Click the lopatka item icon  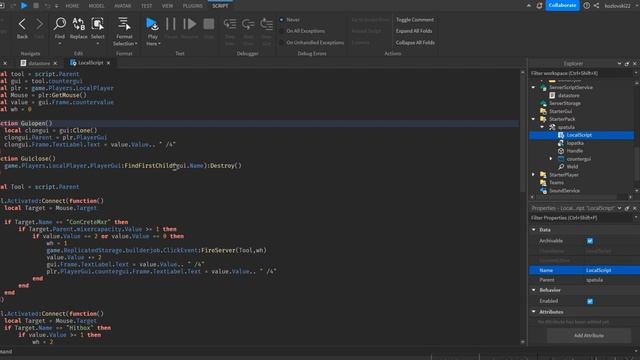pos(561,143)
